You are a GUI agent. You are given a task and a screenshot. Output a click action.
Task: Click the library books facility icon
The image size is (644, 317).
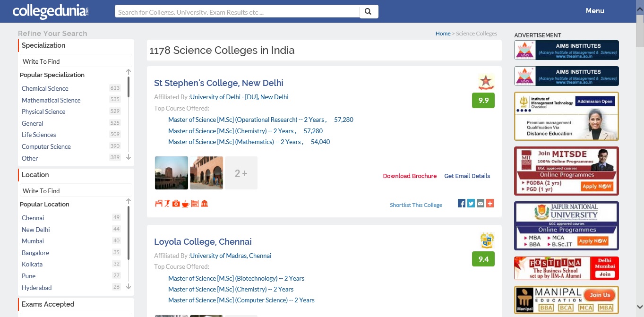pyautogui.click(x=195, y=204)
